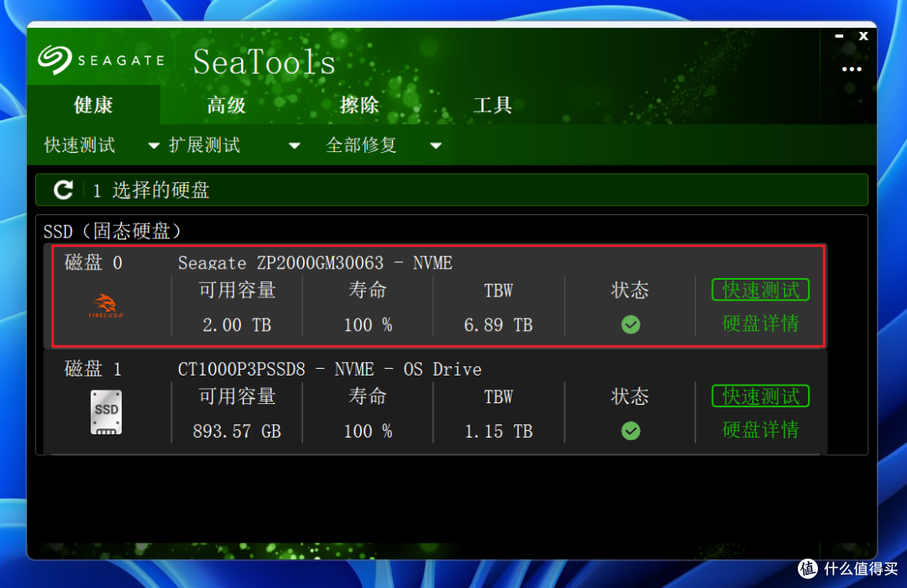Click the SSD（固态硬盘） section header

click(x=113, y=232)
